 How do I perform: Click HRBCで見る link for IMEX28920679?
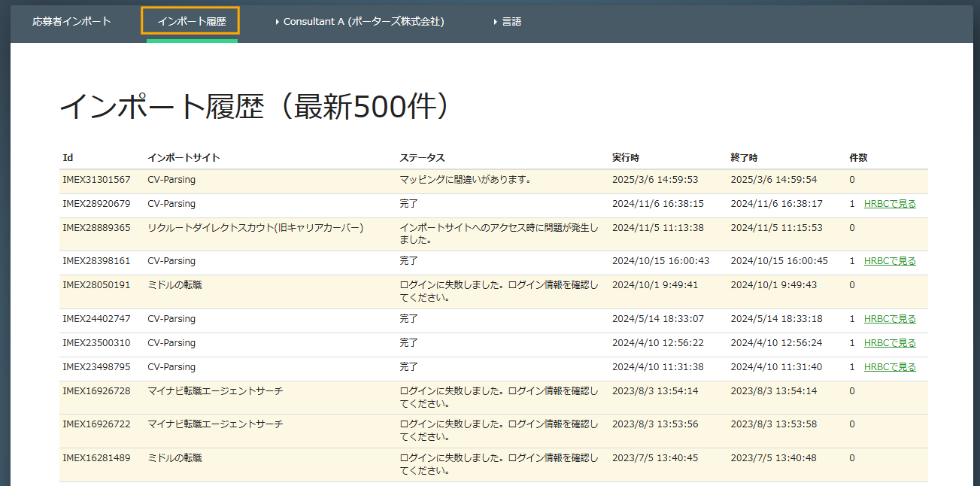coord(890,204)
